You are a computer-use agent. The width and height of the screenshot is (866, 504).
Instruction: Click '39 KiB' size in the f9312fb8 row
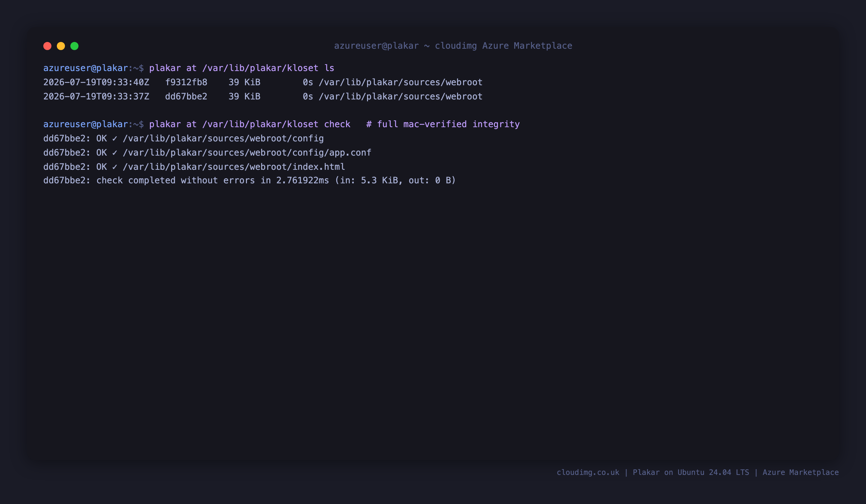pyautogui.click(x=244, y=82)
